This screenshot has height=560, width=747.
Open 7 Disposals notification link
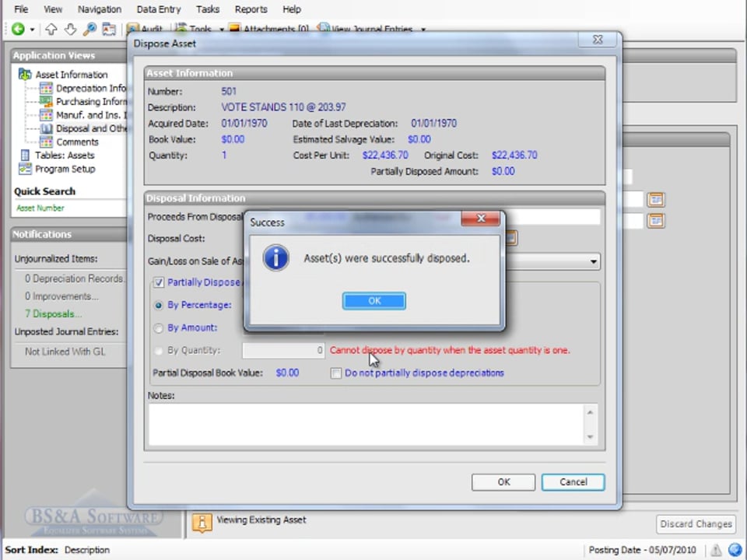pos(54,313)
